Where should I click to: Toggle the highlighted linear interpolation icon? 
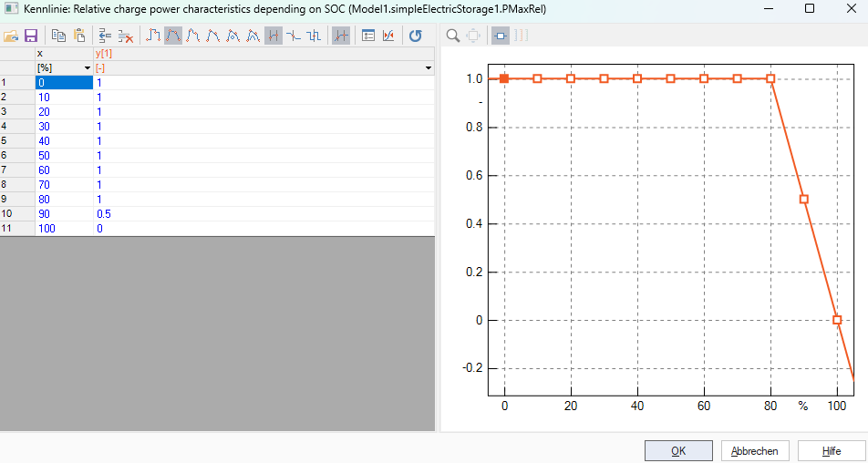pos(173,36)
